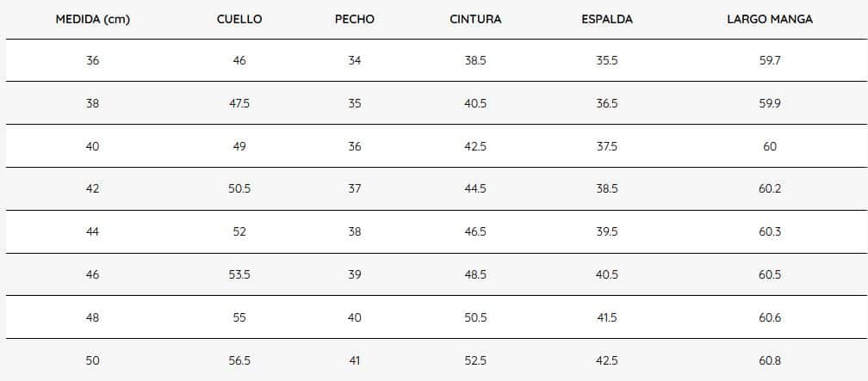Select the 59.7 sleeve length cell
868x381 pixels.
click(770, 60)
